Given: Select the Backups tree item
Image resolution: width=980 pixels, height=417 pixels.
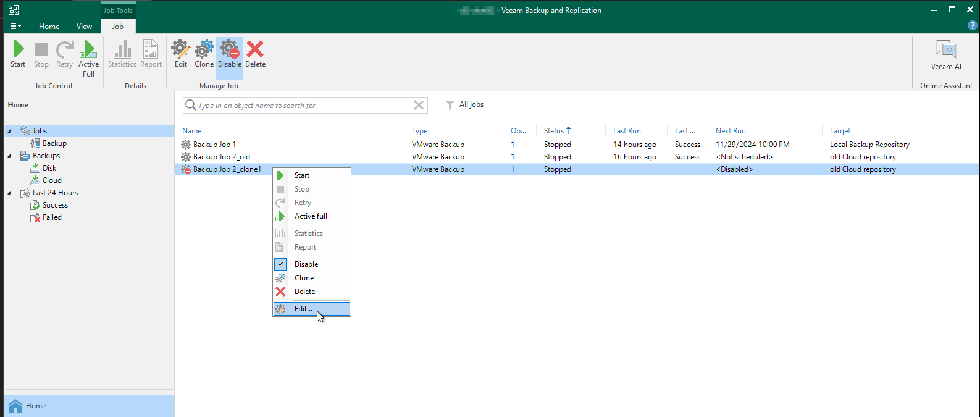Looking at the screenshot, I should tap(46, 156).
